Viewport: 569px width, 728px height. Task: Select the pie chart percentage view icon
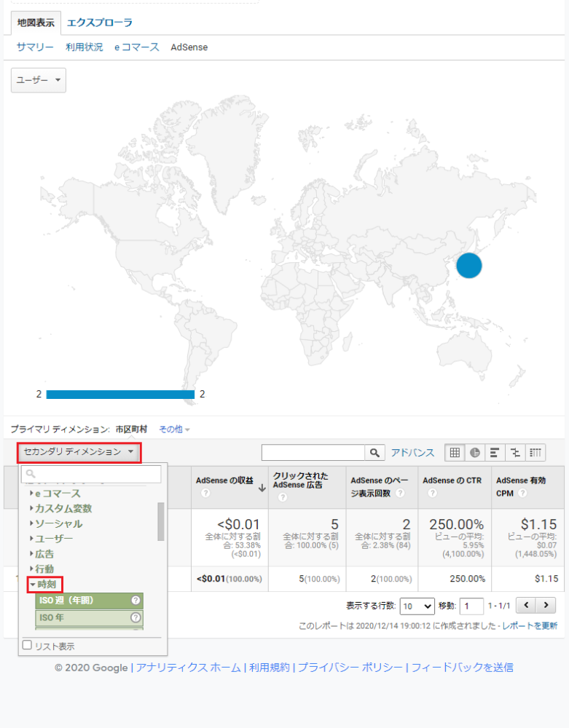pyautogui.click(x=475, y=453)
